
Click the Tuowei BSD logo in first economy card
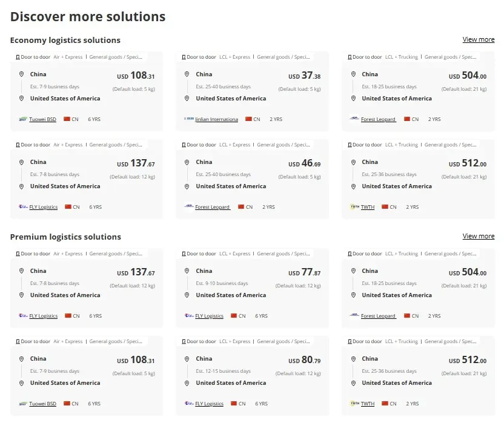coord(23,119)
